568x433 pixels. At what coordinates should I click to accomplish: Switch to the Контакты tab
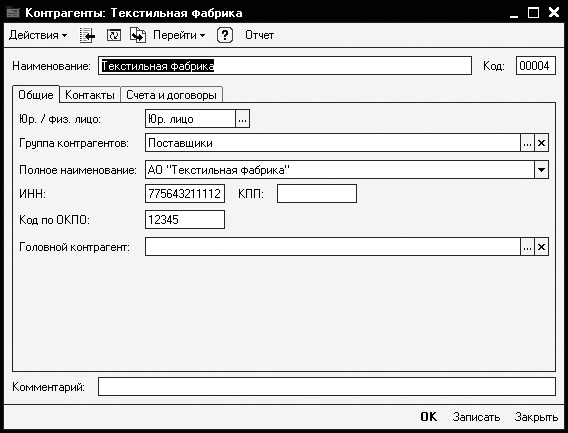pos(90,95)
